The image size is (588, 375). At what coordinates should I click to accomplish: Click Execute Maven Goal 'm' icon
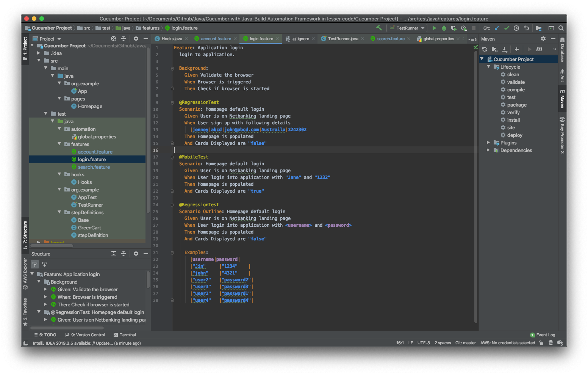click(539, 49)
